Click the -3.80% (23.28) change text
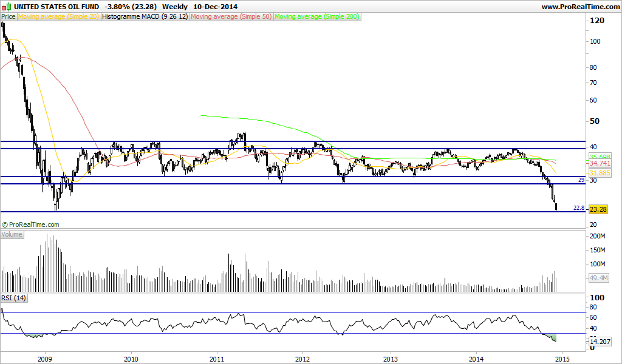Screen dimensions: 622x364 click(x=131, y=7)
